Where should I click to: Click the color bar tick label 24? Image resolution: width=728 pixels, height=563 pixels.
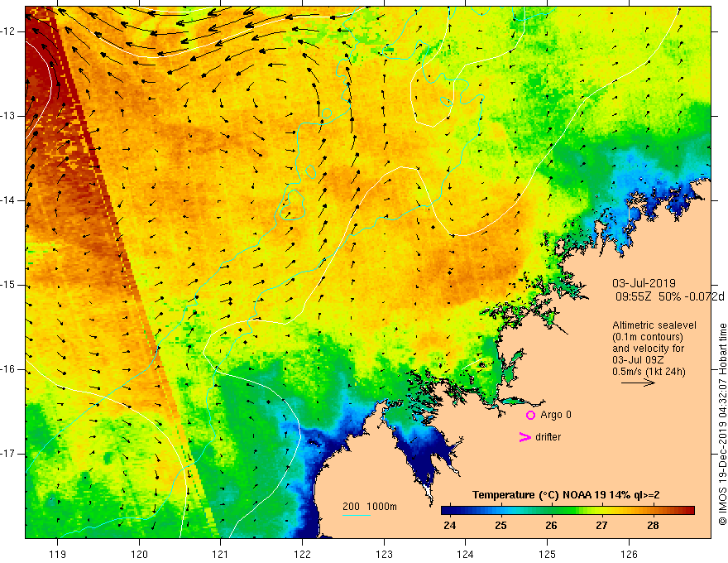(449, 526)
